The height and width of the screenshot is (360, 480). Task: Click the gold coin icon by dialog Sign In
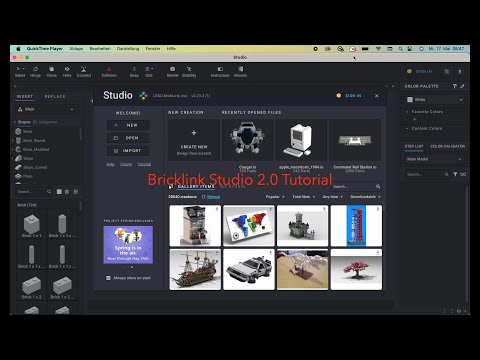coord(339,96)
